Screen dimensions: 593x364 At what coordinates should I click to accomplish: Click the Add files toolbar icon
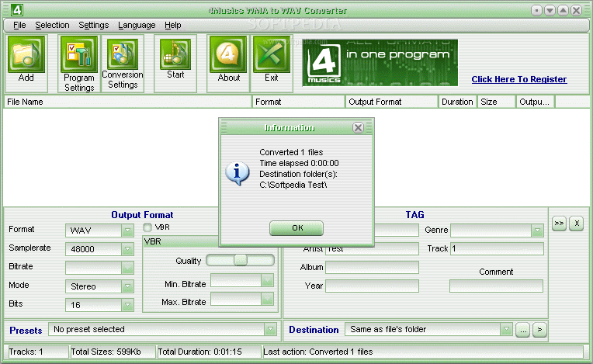[26, 55]
